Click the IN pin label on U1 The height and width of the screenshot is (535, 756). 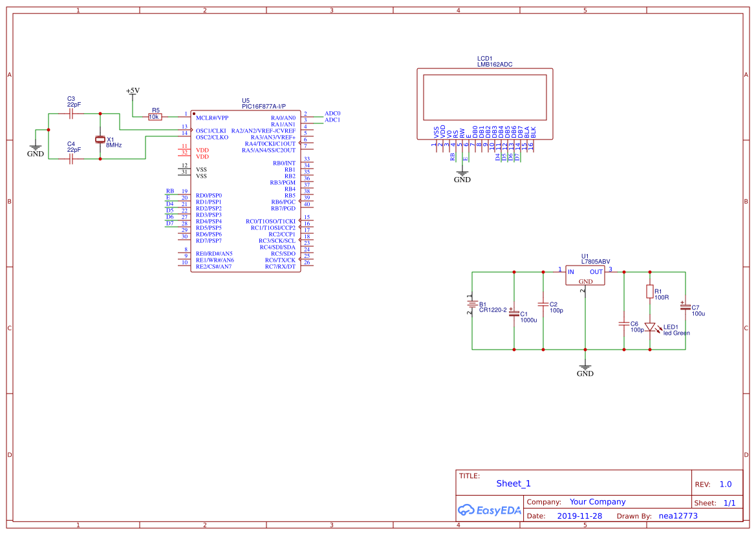(571, 272)
